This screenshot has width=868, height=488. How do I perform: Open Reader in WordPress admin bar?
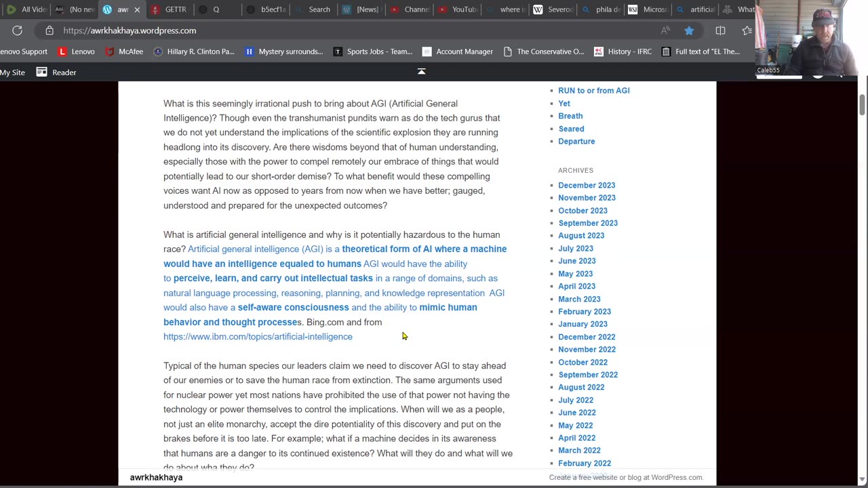point(56,72)
